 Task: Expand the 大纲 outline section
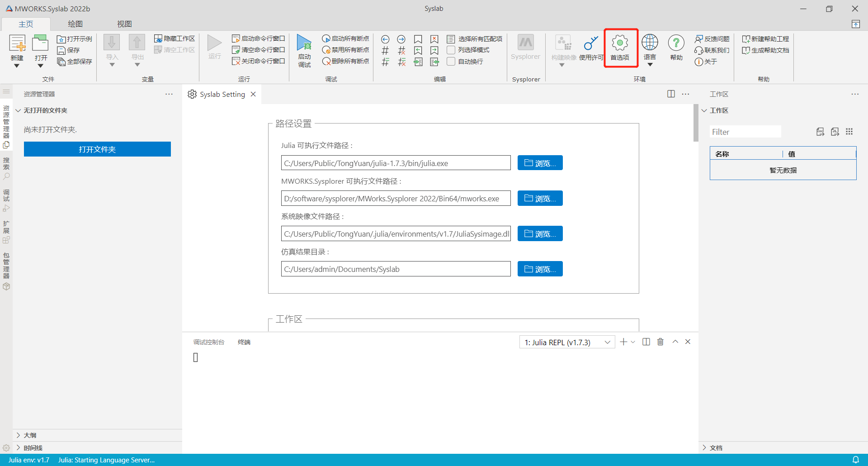pos(19,435)
